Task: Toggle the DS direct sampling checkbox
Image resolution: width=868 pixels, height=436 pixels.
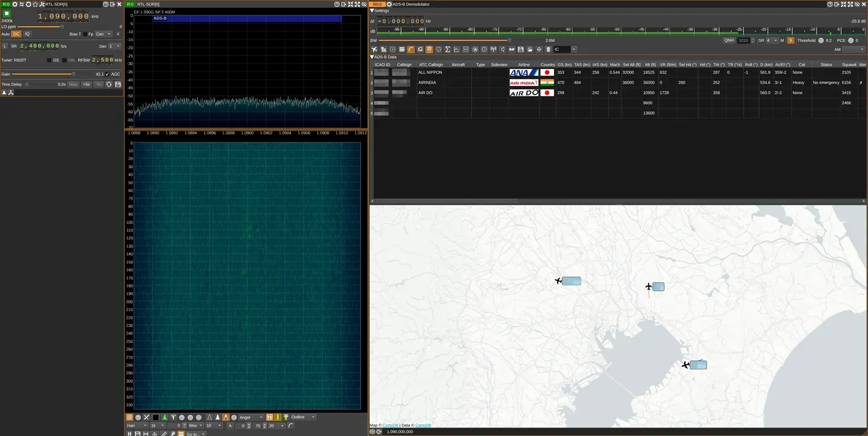Action: point(49,60)
